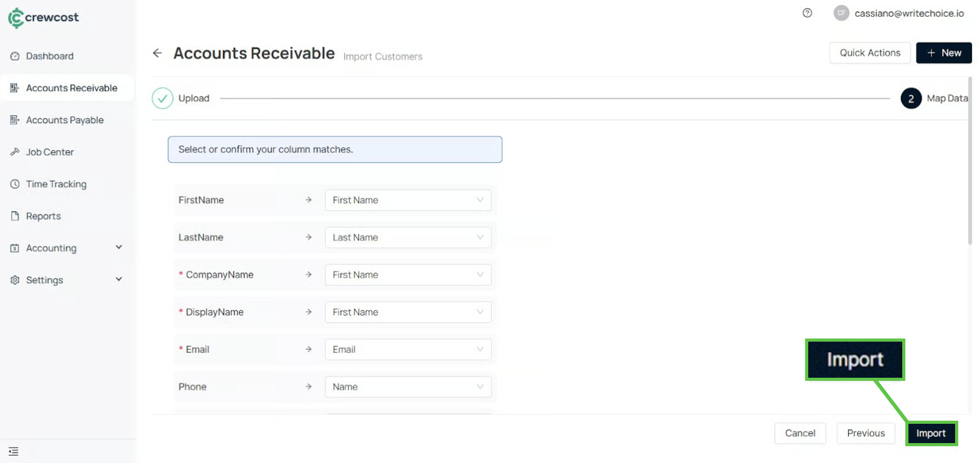Viewport: 980px width, 463px height.
Task: Click the Import button
Action: click(931, 433)
